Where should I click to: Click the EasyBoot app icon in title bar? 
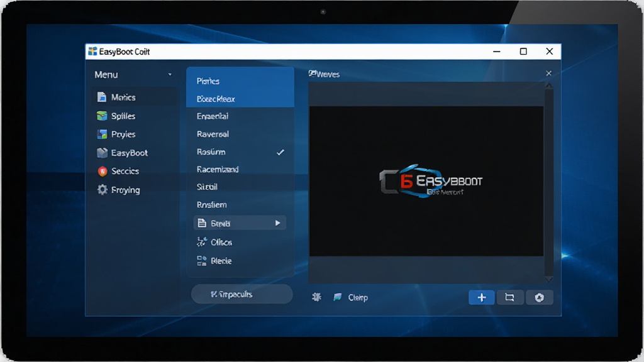(93, 52)
